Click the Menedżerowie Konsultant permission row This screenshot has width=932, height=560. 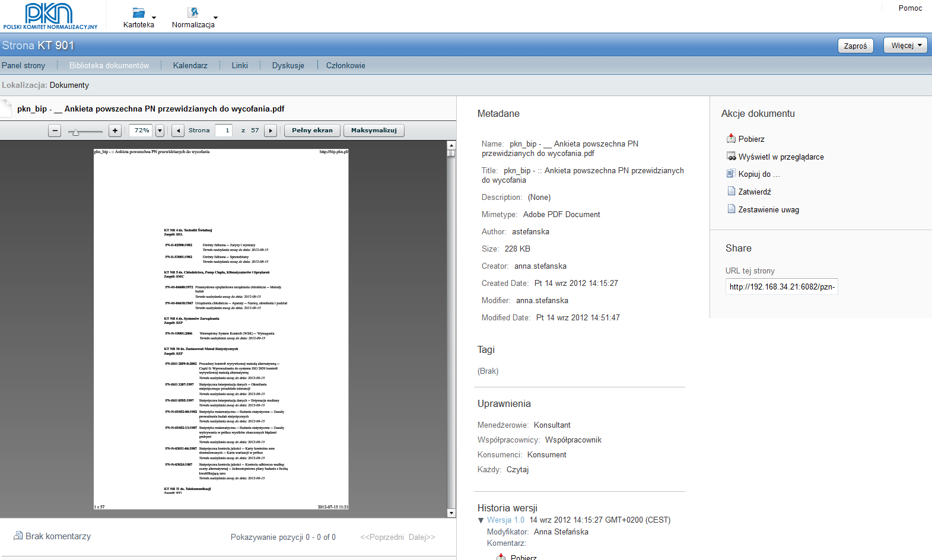pyautogui.click(x=524, y=425)
